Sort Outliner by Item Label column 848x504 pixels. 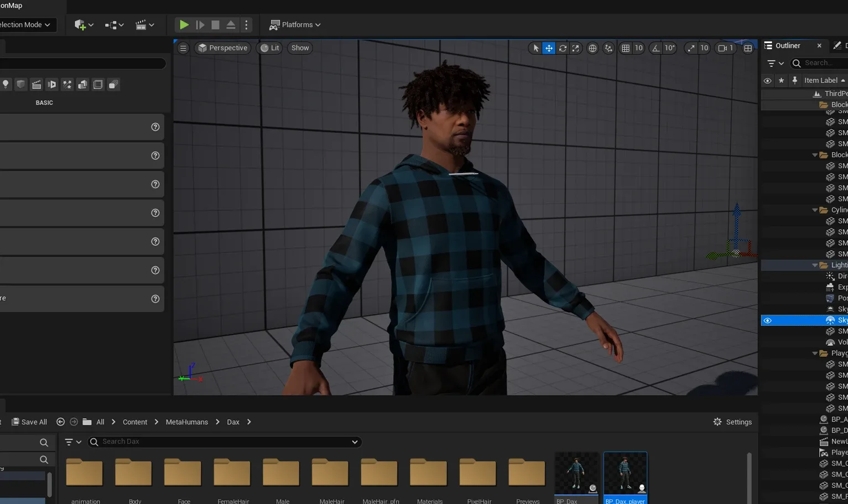tap(824, 81)
